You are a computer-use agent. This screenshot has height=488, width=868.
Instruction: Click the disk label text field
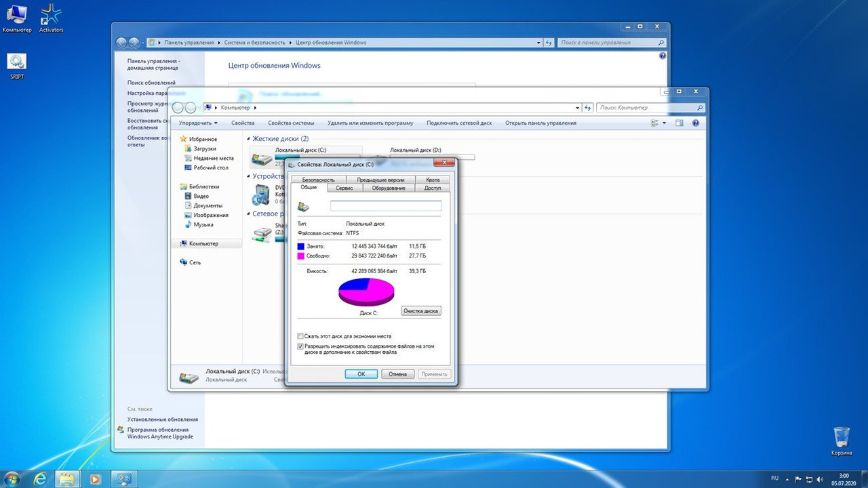coord(385,205)
